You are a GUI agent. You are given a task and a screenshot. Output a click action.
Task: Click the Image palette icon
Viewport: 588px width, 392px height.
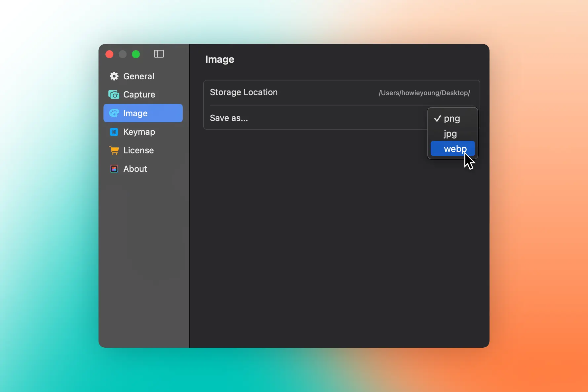(x=114, y=113)
